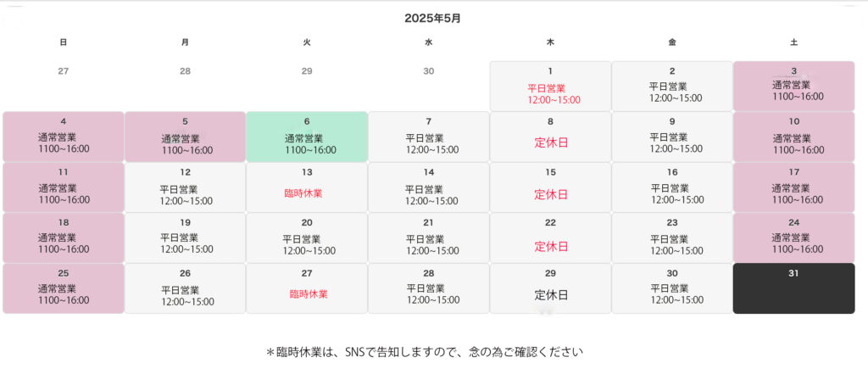This screenshot has height=391, width=868.
Task: Click the SNS notice text below calendar
Action: click(426, 352)
